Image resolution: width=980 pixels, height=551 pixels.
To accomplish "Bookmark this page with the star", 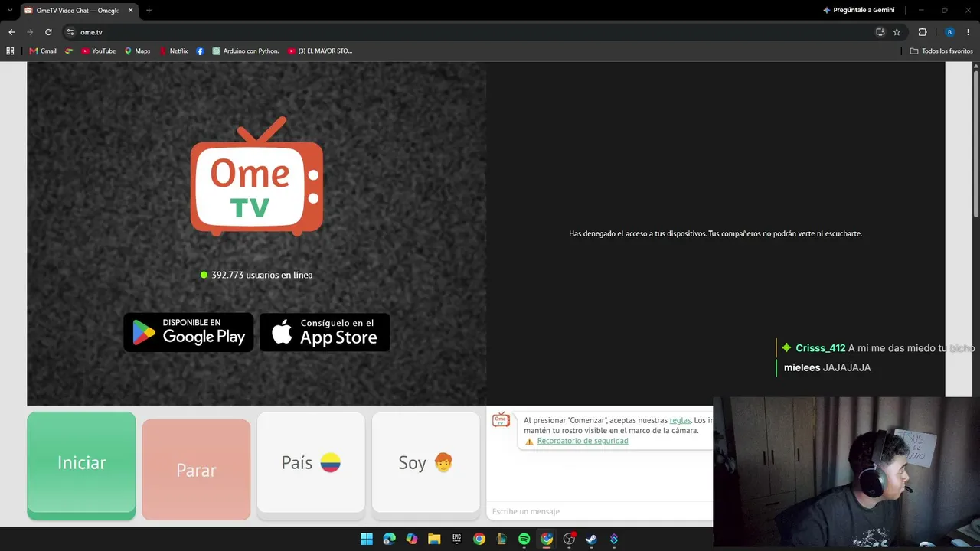I will (897, 32).
